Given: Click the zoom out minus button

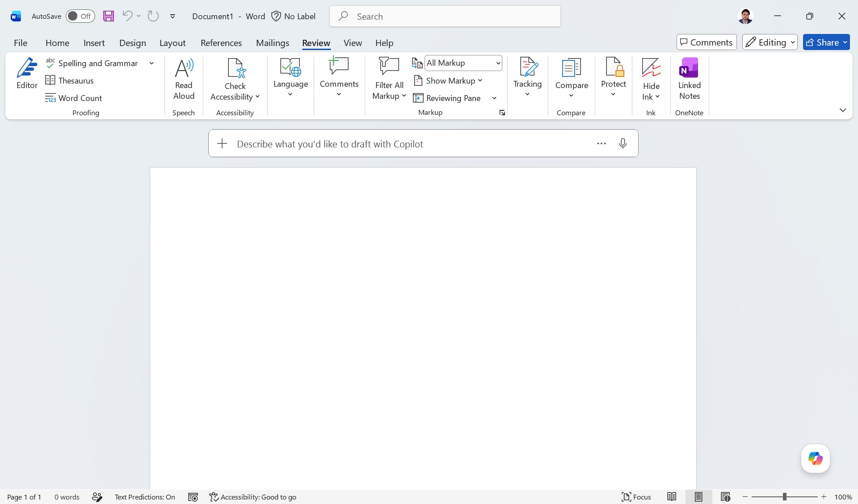Looking at the screenshot, I should click(745, 497).
